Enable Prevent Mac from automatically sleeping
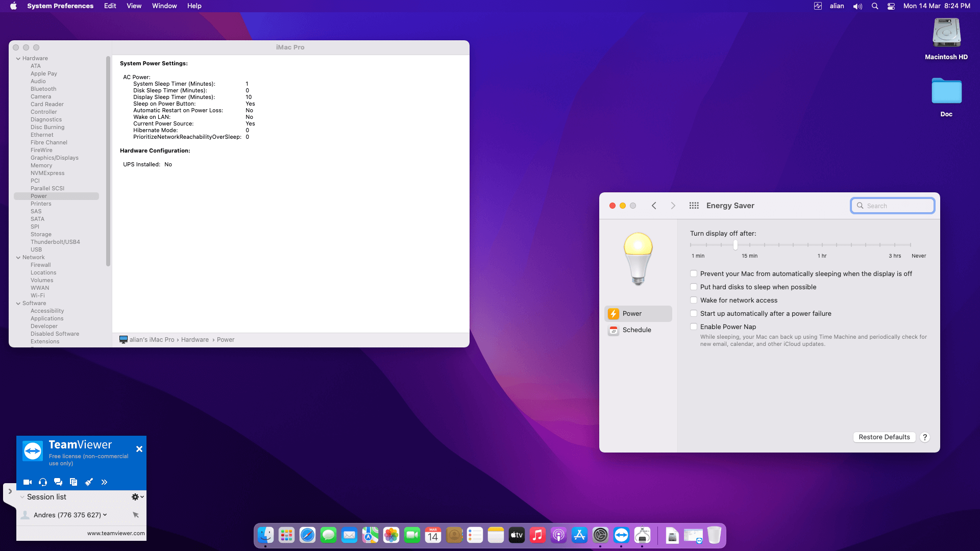980x551 pixels. pos(694,274)
